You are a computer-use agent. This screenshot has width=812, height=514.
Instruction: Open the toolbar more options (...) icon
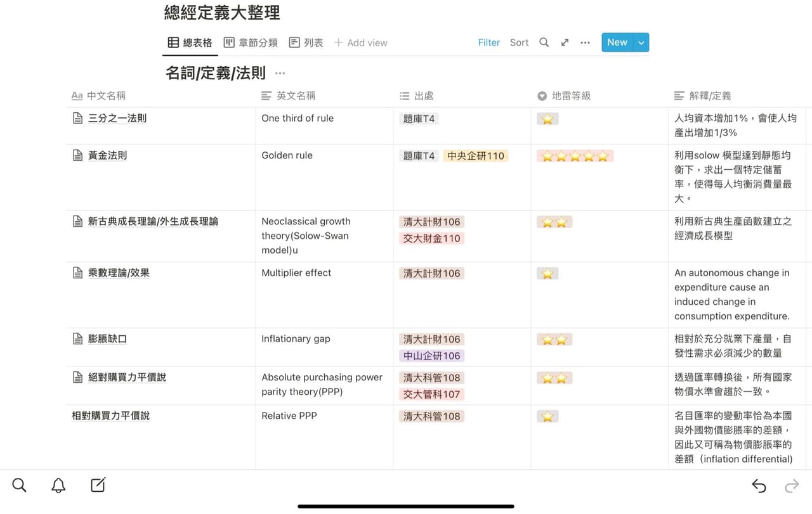coord(585,42)
